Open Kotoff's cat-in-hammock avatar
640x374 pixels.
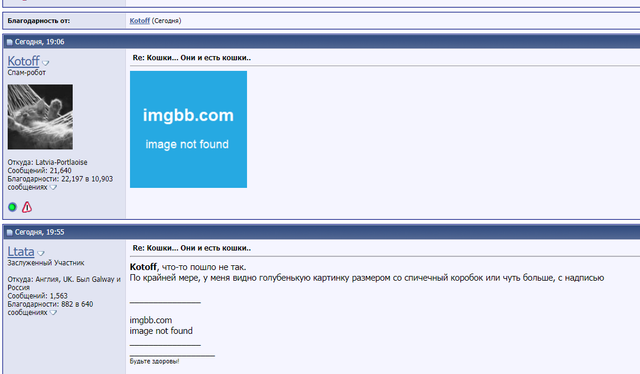pyautogui.click(x=40, y=117)
